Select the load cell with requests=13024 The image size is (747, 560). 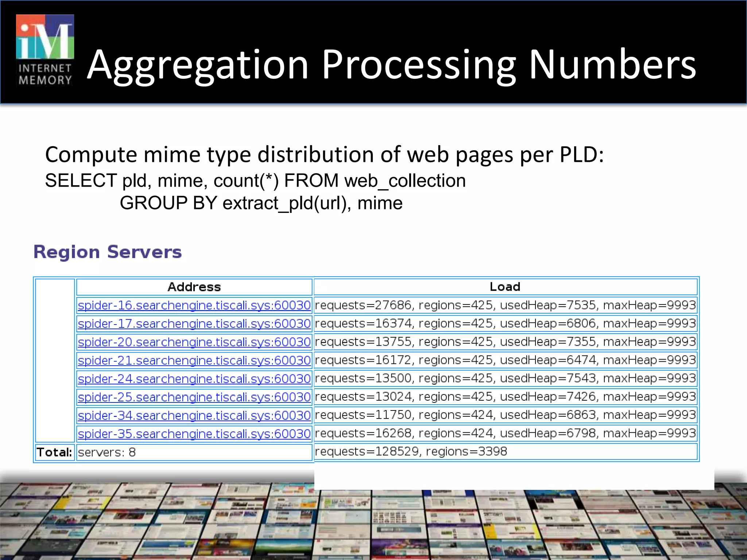click(x=506, y=396)
